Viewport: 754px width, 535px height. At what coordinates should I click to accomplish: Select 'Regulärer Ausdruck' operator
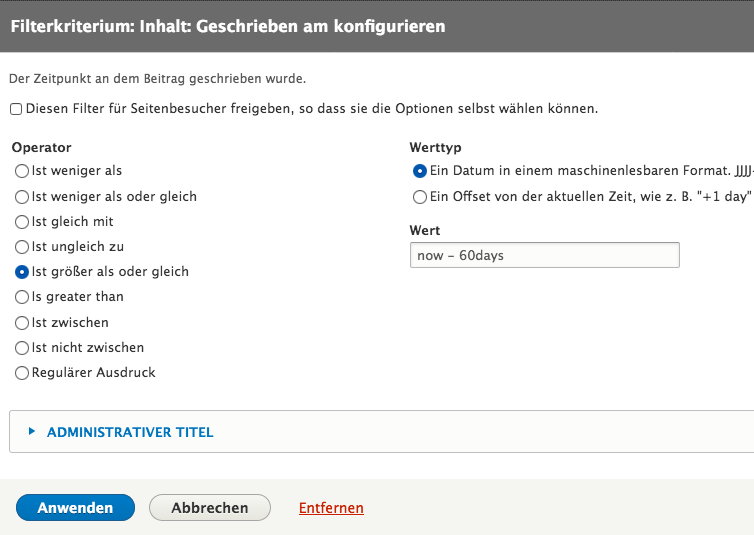pos(22,373)
